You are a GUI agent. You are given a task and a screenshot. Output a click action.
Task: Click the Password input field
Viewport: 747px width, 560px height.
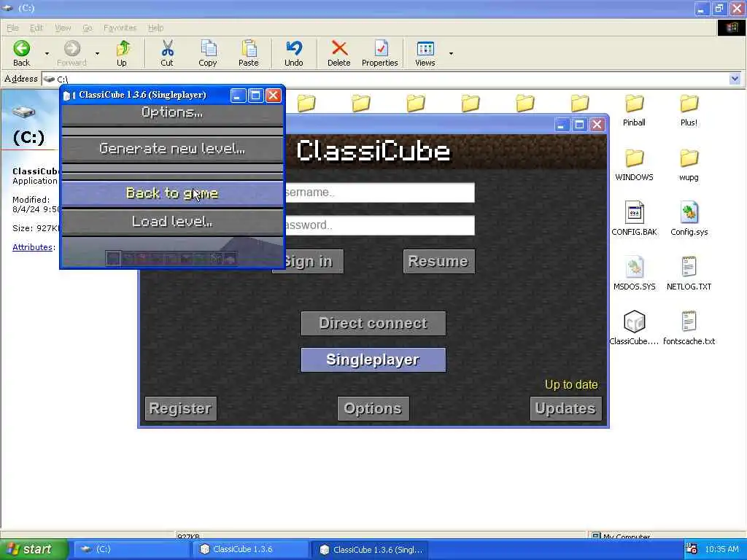pos(379,225)
